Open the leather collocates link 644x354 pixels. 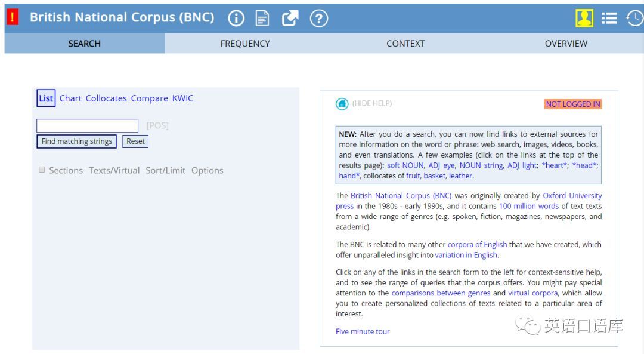coord(461,176)
